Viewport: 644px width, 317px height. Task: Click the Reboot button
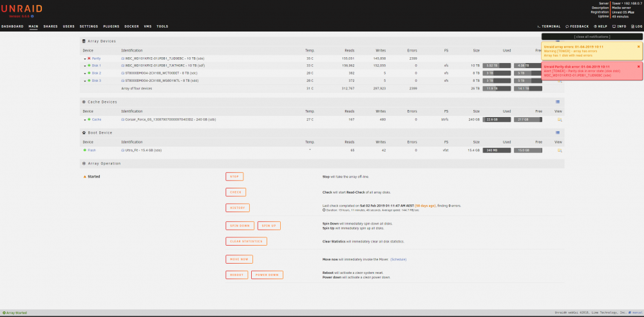236,275
